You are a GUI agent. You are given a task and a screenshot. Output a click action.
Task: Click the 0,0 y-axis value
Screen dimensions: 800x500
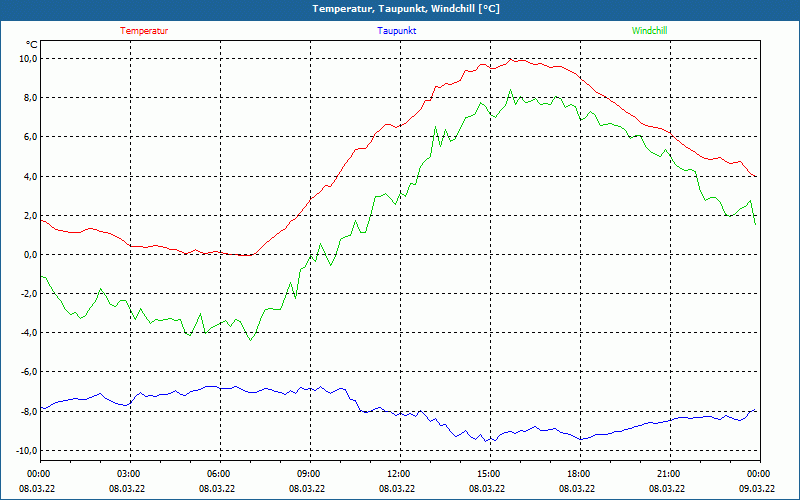(31, 255)
